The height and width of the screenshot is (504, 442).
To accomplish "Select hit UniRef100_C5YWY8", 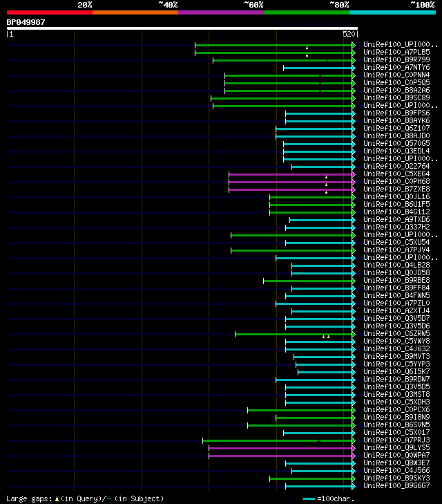I will (x=396, y=342).
